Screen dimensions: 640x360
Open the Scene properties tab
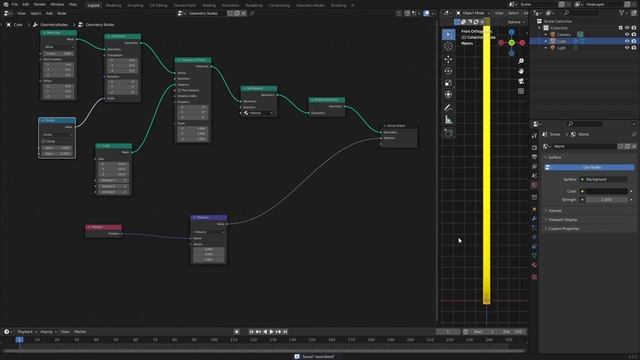coord(534,176)
